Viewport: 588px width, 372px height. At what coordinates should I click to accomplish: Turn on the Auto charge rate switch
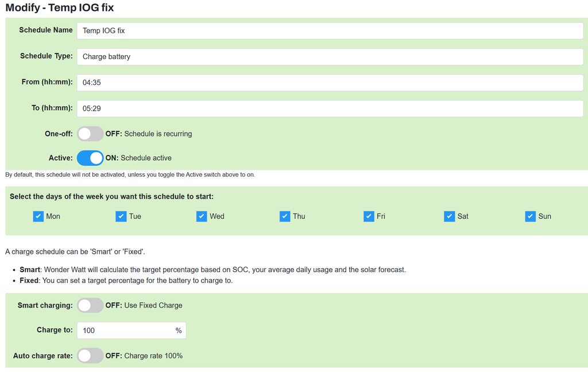(90, 356)
